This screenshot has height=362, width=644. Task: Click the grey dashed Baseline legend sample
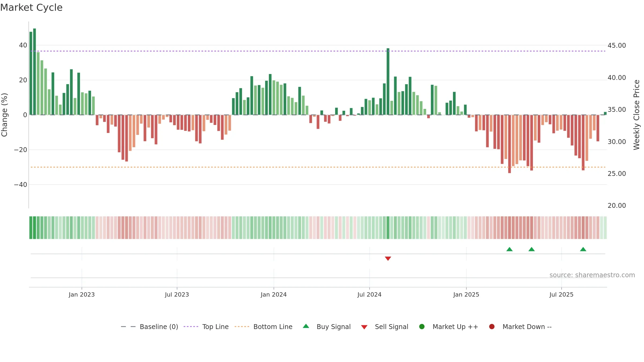128,327
